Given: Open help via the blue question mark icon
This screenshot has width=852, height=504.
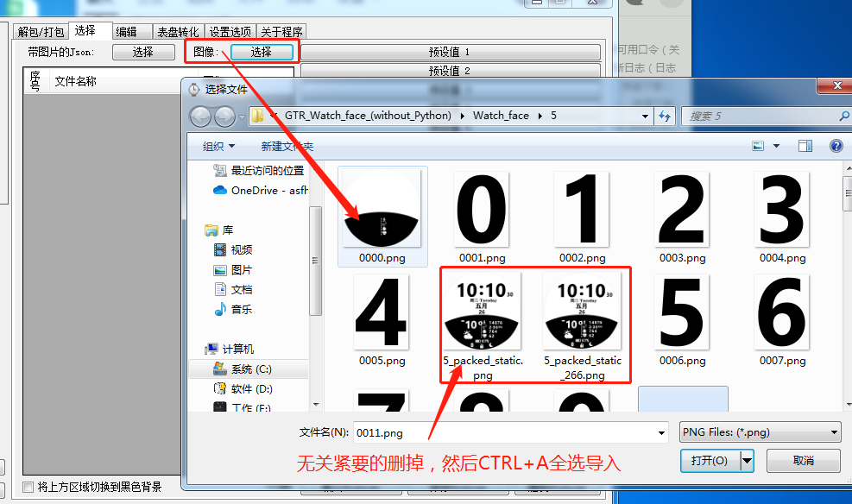Looking at the screenshot, I should (x=836, y=146).
